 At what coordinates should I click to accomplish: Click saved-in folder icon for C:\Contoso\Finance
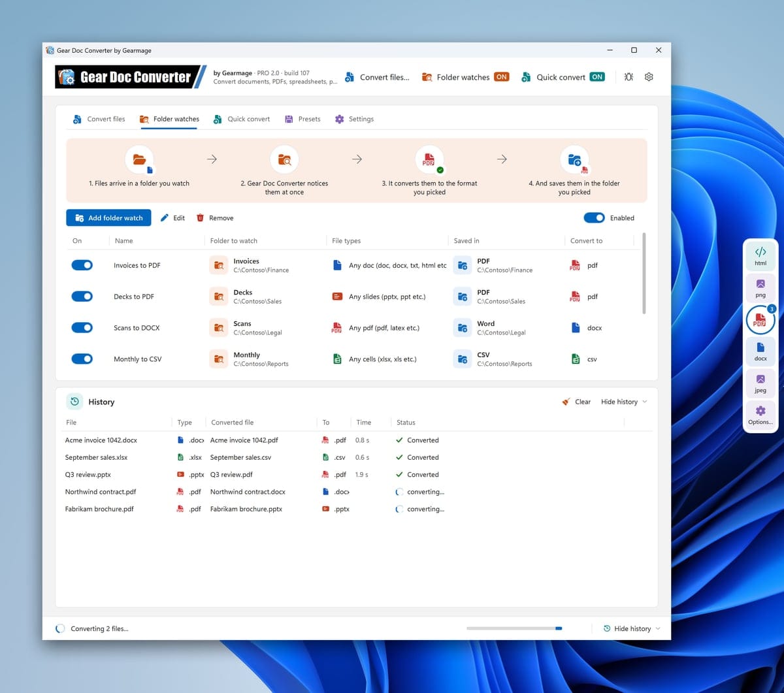[x=463, y=265]
